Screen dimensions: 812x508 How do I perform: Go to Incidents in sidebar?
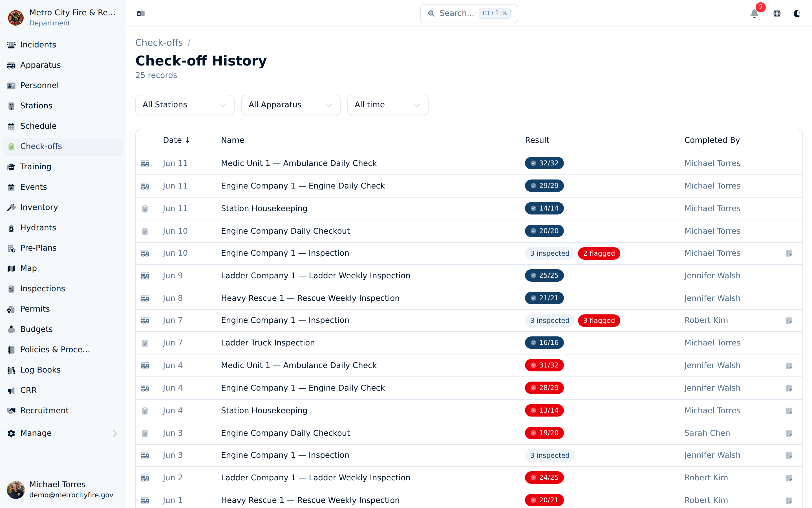pyautogui.click(x=63, y=45)
